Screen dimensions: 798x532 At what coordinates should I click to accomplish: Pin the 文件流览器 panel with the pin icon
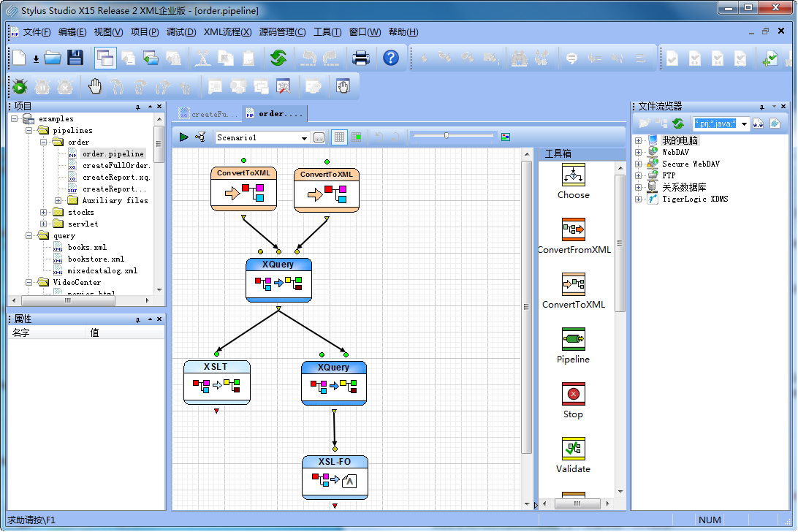pyautogui.click(x=763, y=105)
